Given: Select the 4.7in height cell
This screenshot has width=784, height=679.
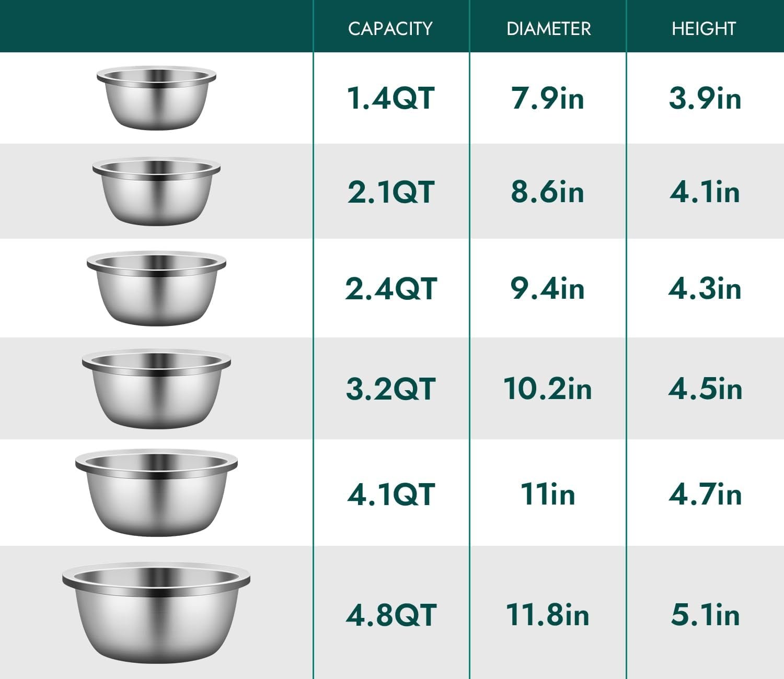Looking at the screenshot, I should 705,494.
